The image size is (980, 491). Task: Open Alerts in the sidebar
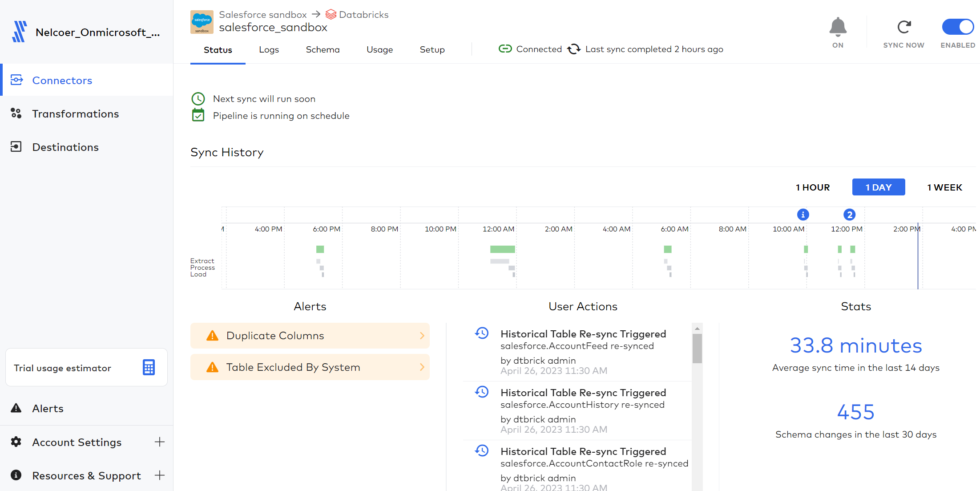[48, 408]
